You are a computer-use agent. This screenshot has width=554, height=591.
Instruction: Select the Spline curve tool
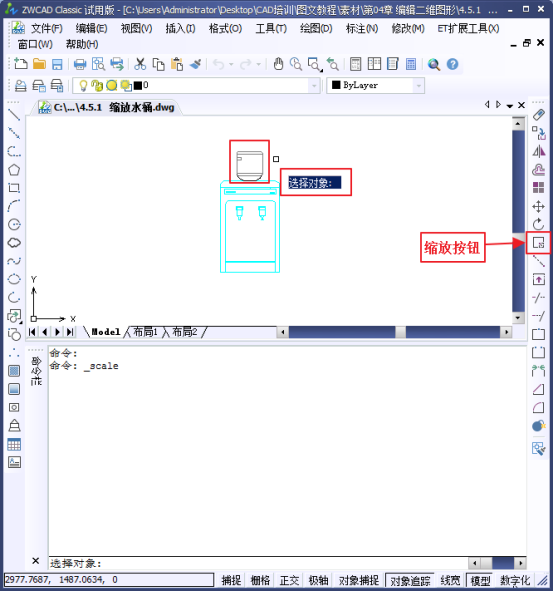tap(14, 261)
